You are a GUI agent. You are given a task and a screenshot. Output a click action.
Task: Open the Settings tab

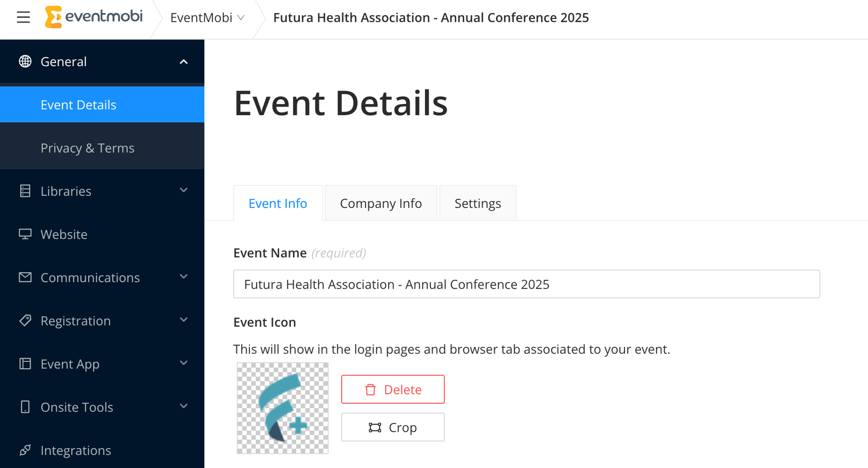477,202
